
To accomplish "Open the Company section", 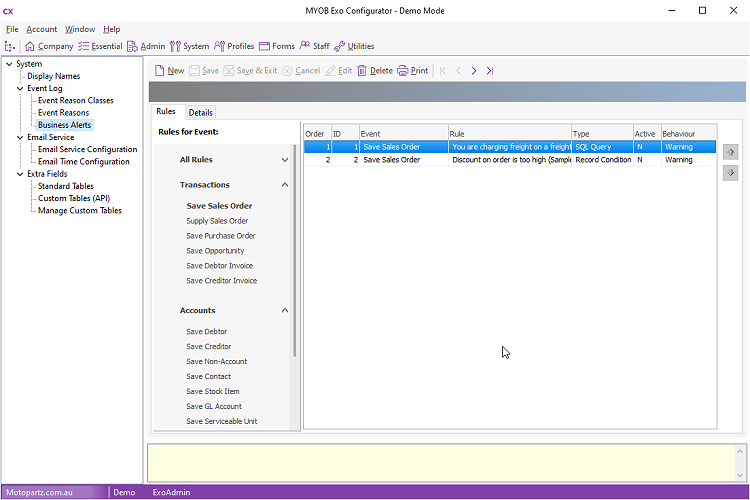I will point(49,46).
